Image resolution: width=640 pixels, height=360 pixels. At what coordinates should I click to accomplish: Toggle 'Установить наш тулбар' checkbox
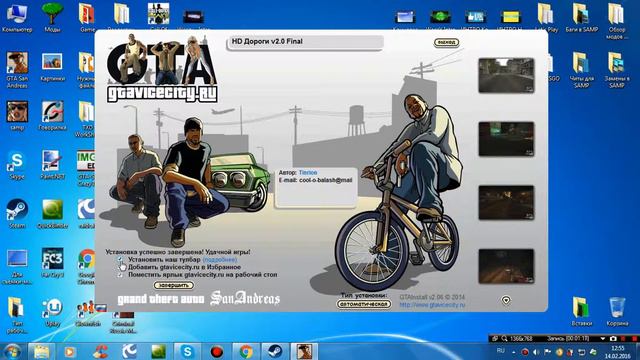click(x=120, y=259)
